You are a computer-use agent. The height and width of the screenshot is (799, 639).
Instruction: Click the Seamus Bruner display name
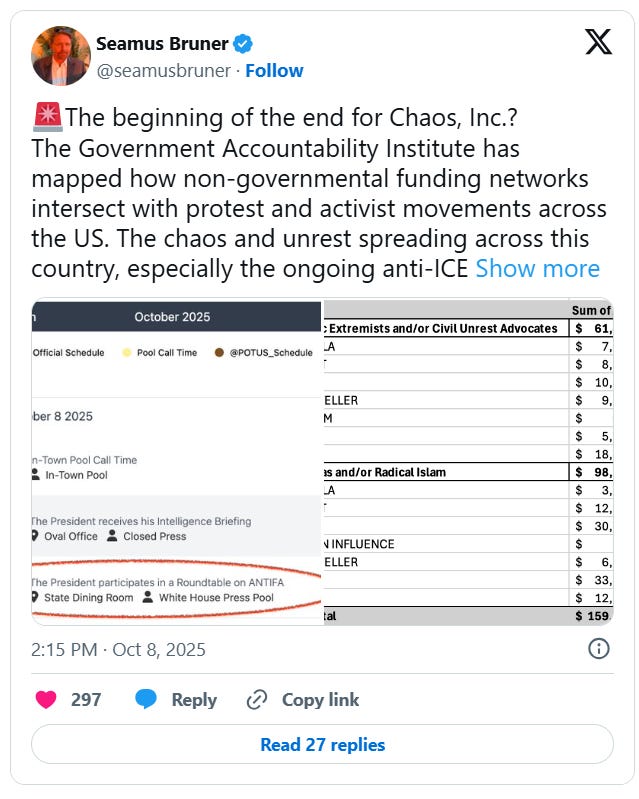click(162, 44)
